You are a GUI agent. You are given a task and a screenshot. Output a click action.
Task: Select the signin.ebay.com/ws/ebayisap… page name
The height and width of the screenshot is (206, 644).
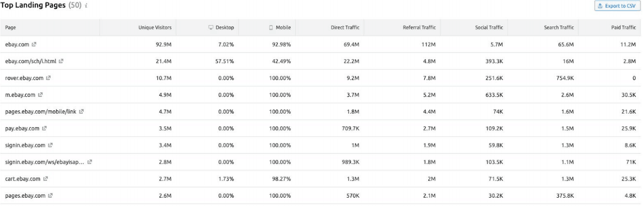click(x=45, y=162)
